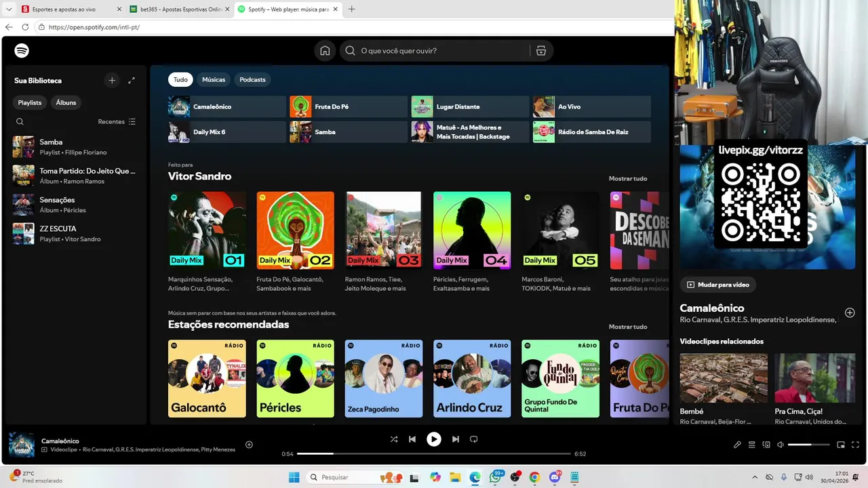Click Mostrar tudo beside Estações recomendadas
868x488 pixels.
(x=628, y=327)
